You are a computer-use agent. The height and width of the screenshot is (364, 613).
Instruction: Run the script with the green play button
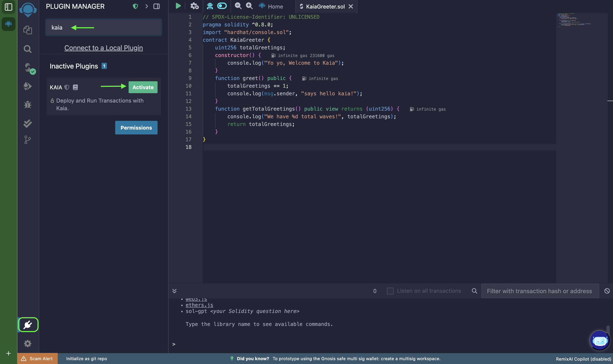pyautogui.click(x=178, y=6)
